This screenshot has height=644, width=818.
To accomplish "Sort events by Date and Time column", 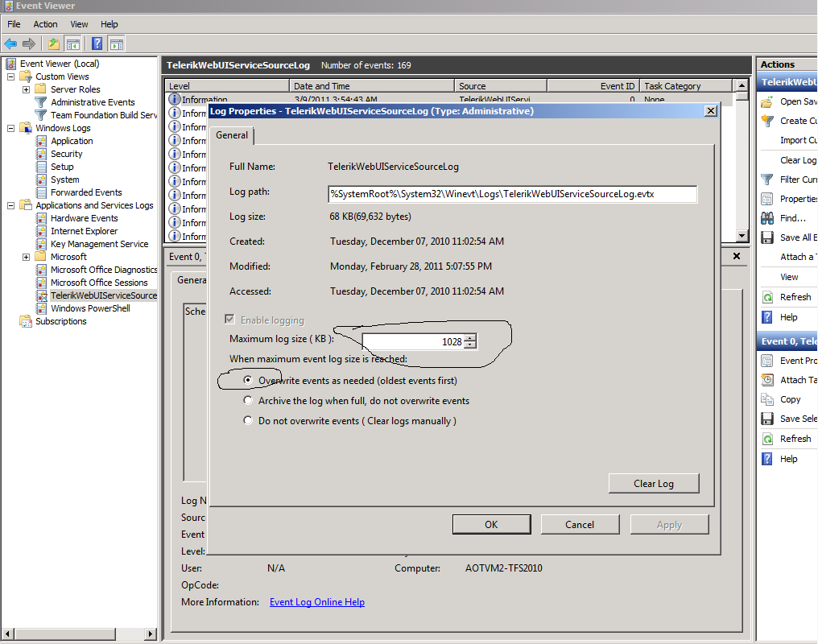I will point(372,86).
